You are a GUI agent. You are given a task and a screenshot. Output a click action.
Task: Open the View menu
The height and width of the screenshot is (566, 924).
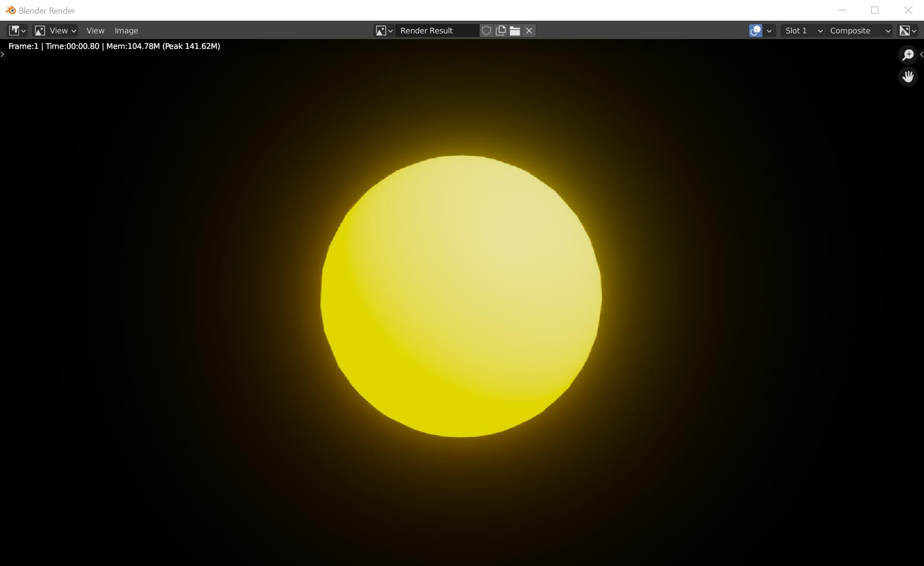point(95,31)
